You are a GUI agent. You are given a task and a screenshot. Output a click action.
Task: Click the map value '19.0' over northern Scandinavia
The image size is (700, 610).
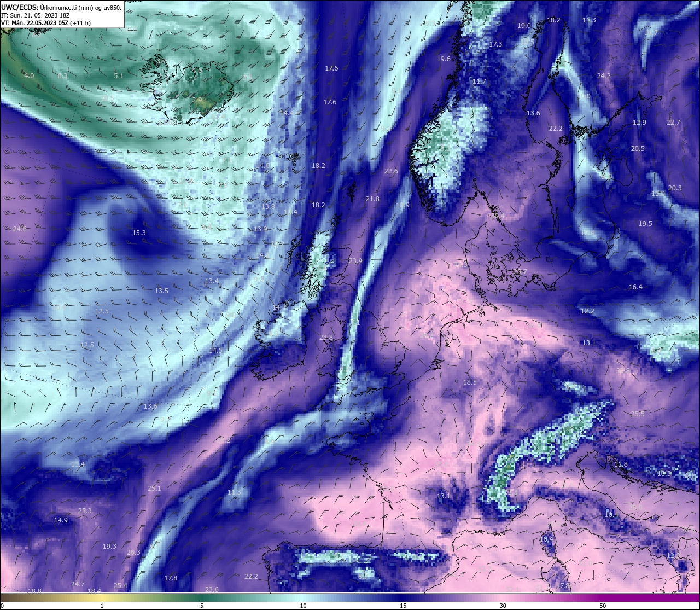click(x=524, y=26)
